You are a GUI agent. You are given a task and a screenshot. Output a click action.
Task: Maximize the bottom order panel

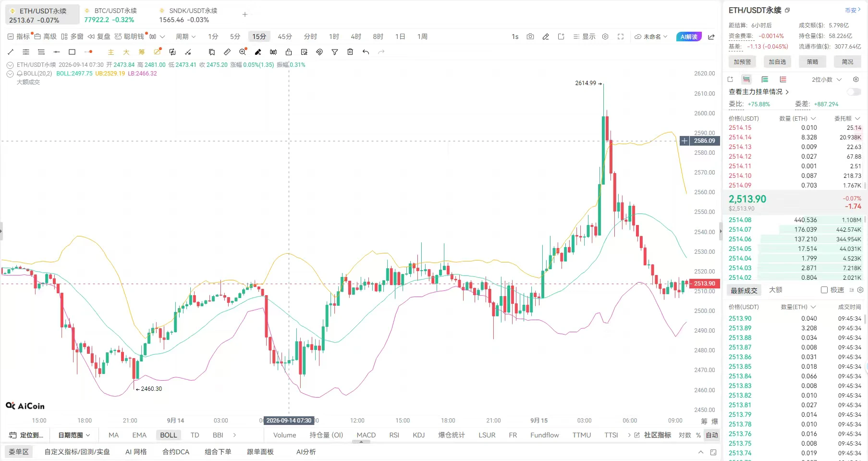pos(713,452)
